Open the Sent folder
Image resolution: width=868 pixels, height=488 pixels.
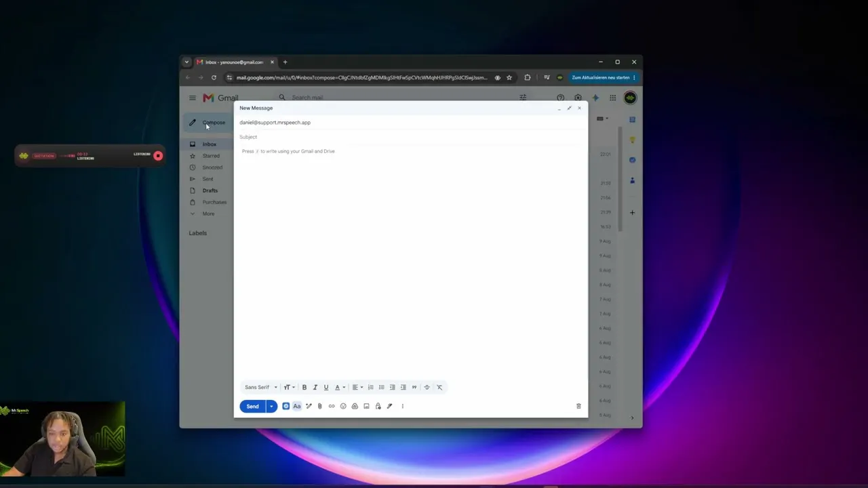[x=208, y=179]
